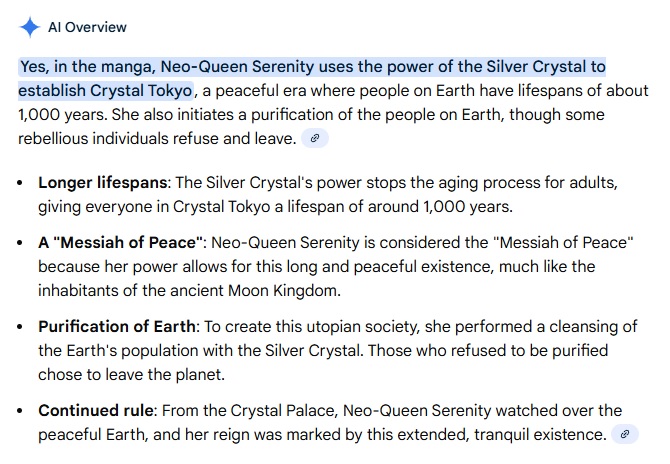This screenshot has height=464, width=670.
Task: Click the bullet point before 'Continued rule'
Action: (x=21, y=411)
